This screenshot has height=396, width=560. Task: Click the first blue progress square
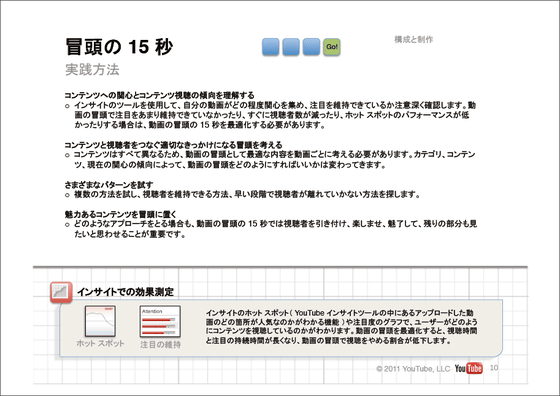pyautogui.click(x=270, y=47)
